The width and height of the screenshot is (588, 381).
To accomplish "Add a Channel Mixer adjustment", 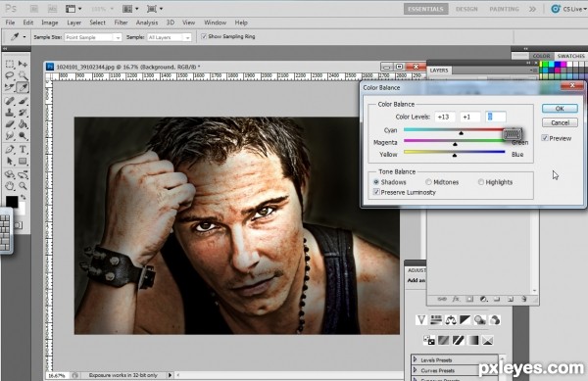I will click(495, 319).
